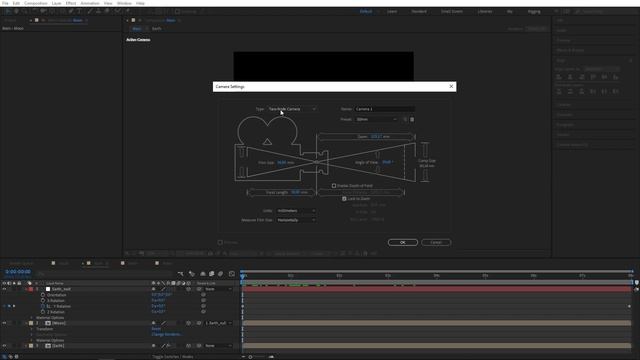Click the Zoom value field

pyautogui.click(x=376, y=137)
